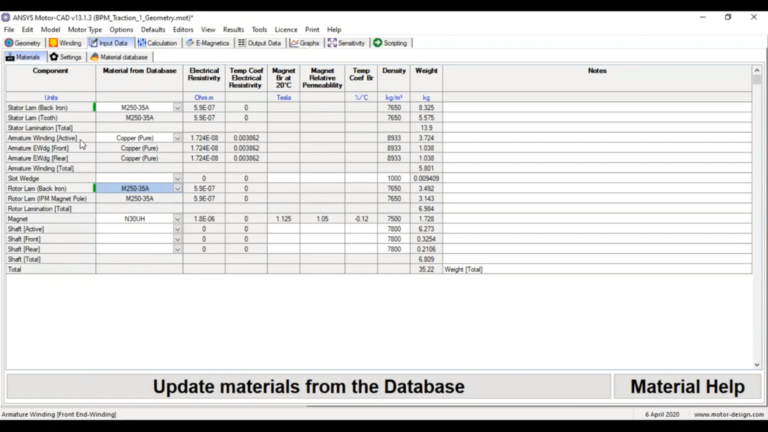Show the Graphs tab icon

tap(294, 43)
